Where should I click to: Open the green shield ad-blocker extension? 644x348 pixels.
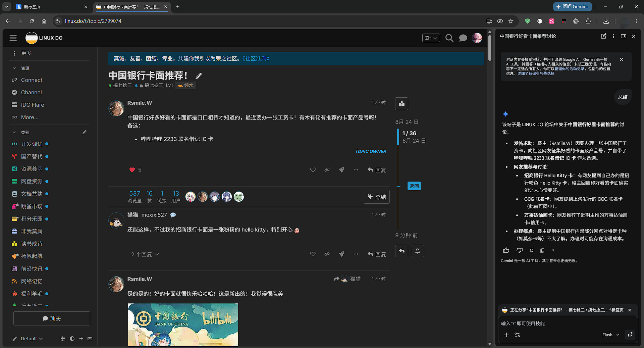point(528,21)
